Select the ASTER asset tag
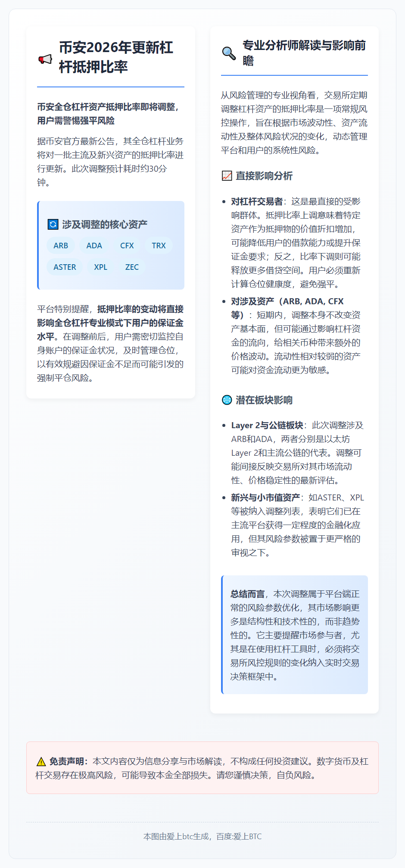 click(65, 267)
